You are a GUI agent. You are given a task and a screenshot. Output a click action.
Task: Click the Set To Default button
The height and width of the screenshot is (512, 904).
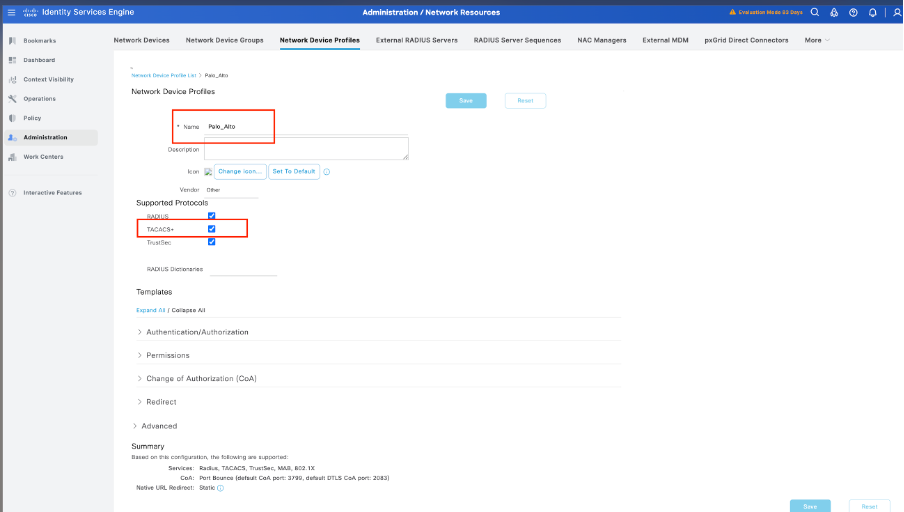(x=294, y=172)
